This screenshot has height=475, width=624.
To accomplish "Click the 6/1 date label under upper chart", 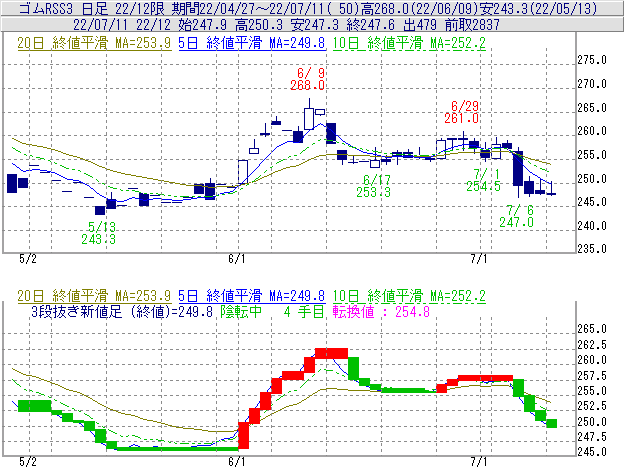I will pos(237,259).
